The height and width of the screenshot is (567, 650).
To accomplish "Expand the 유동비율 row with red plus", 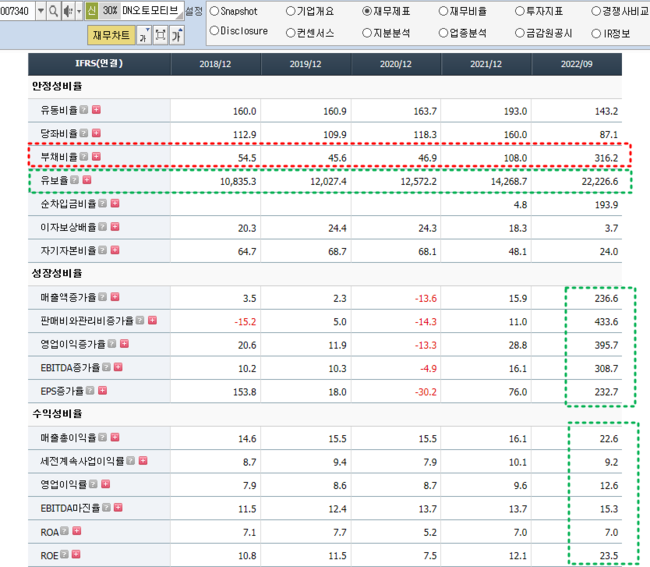I will coord(96,110).
